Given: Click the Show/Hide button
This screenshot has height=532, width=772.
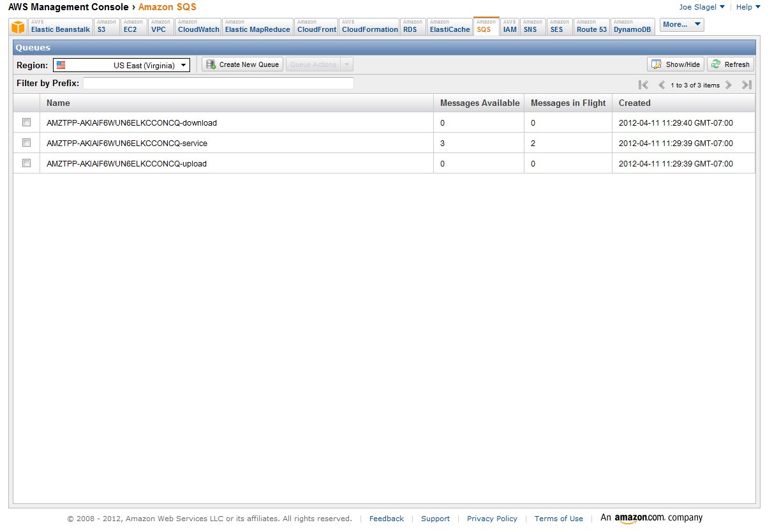Looking at the screenshot, I should click(x=676, y=64).
